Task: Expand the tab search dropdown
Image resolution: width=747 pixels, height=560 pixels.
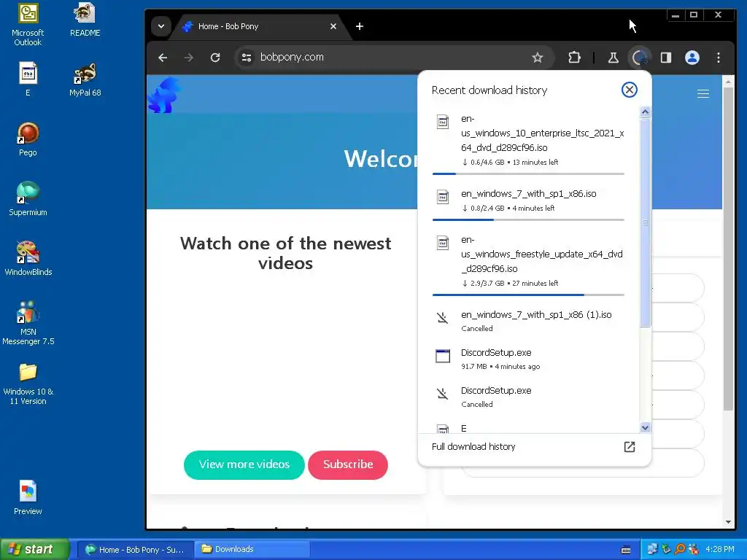Action: click(x=161, y=26)
